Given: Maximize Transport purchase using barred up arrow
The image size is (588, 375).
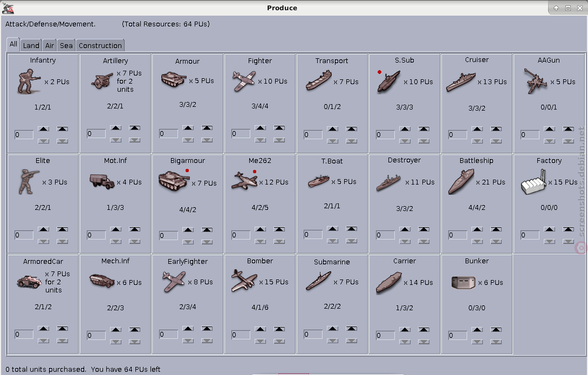Looking at the screenshot, I should tap(351, 129).
